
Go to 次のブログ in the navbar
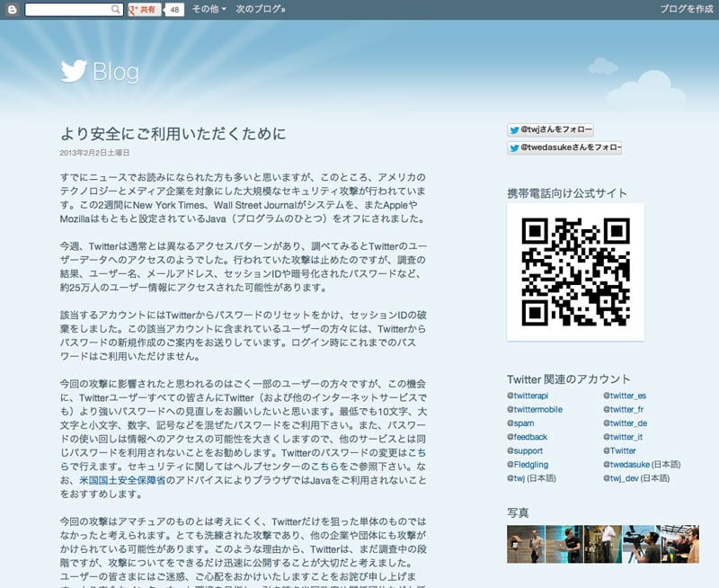click(261, 9)
